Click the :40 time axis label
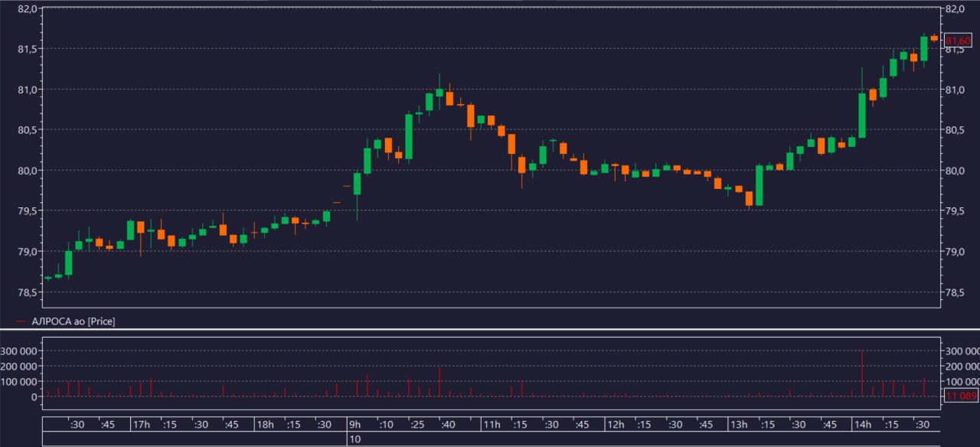980x447 pixels. click(448, 424)
